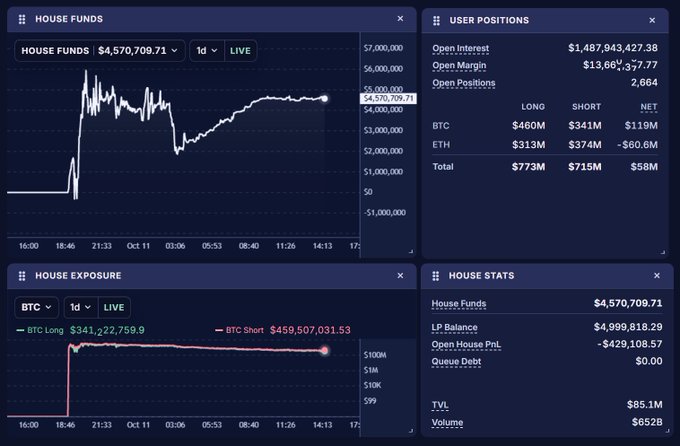680x446 pixels.
Task: Click the Open Margin label
Action: (459, 66)
